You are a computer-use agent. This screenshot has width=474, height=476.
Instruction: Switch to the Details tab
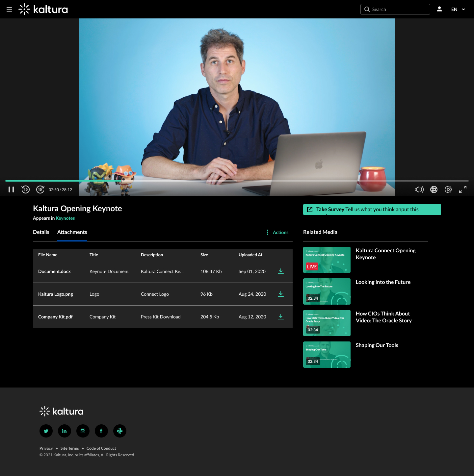(x=41, y=232)
